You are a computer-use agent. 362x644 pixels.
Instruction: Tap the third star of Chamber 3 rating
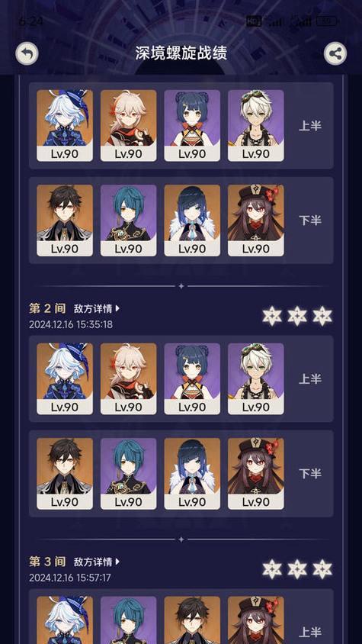click(x=322, y=568)
